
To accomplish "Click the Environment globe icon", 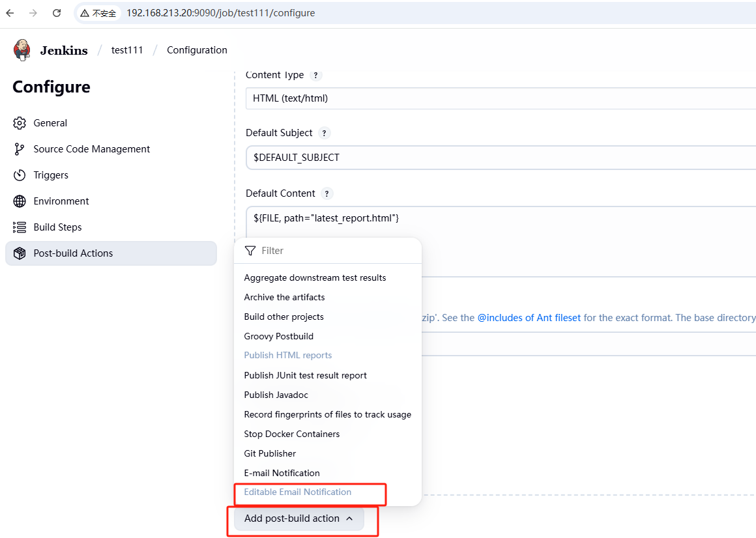I will click(x=20, y=201).
